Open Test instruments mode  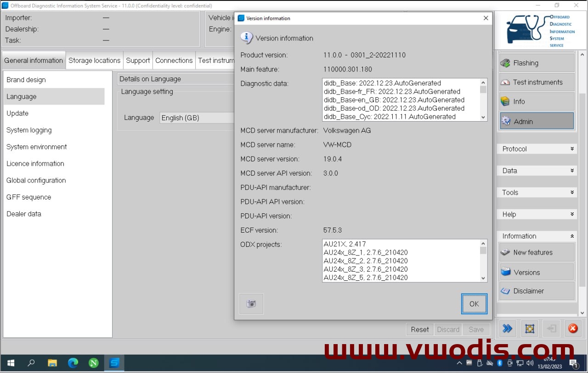(x=537, y=82)
